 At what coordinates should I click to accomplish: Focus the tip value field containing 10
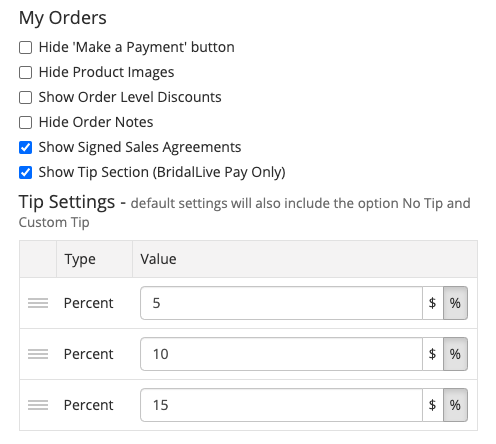coord(282,354)
